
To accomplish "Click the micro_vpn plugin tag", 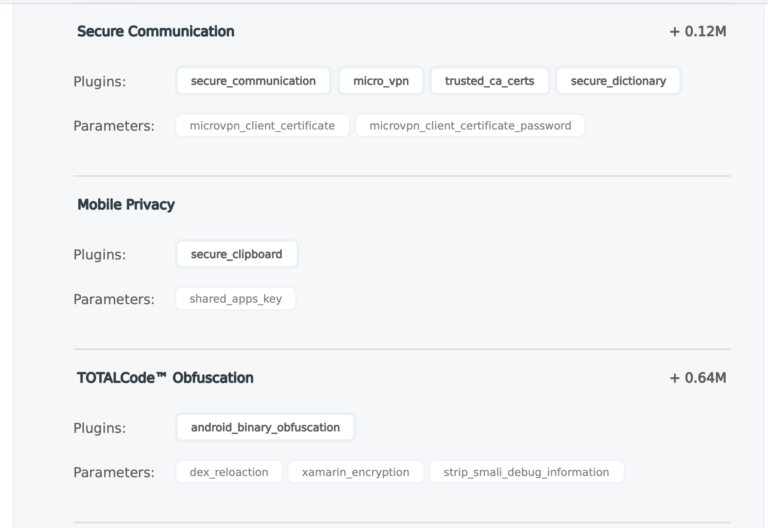I will 381,81.
